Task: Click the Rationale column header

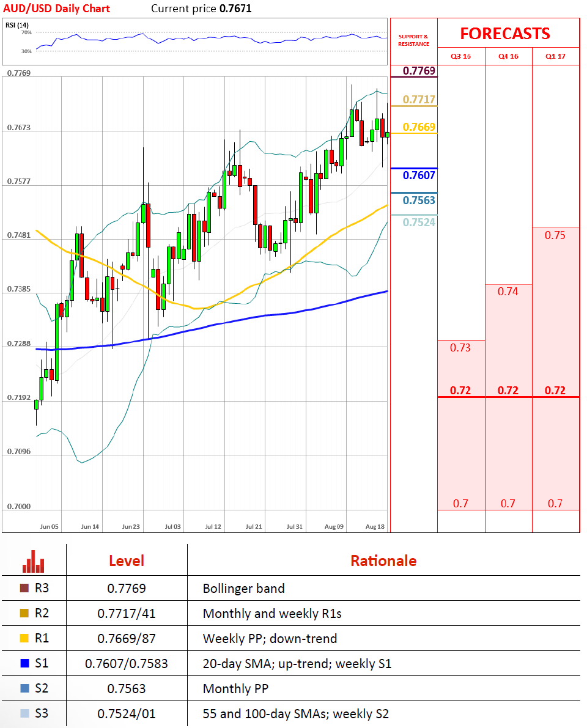Action: click(x=383, y=561)
